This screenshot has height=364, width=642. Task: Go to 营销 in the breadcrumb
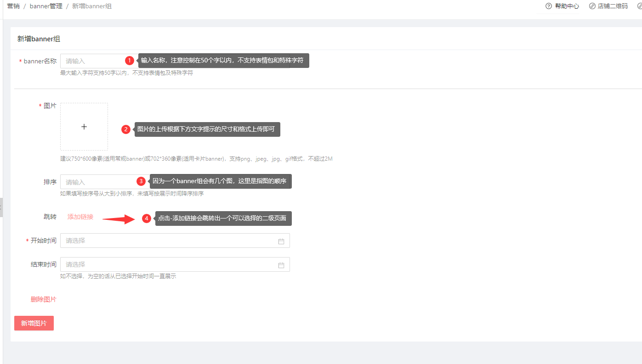click(13, 6)
